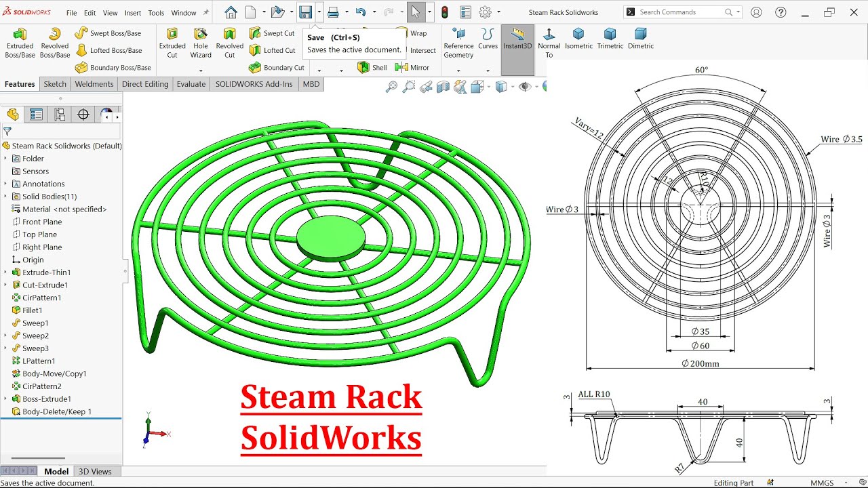
Task: Switch to the Sketch tab
Action: pyautogui.click(x=55, y=84)
